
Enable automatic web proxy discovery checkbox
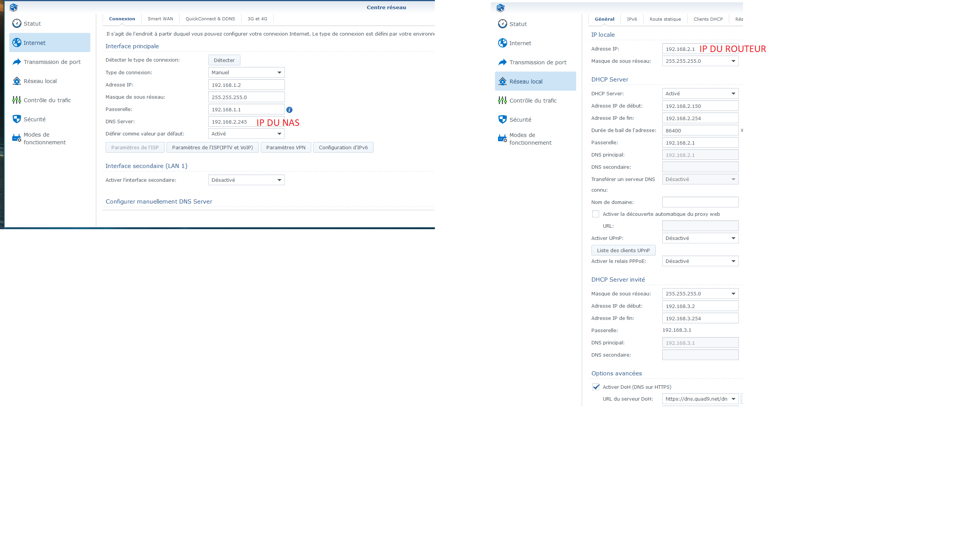point(596,214)
